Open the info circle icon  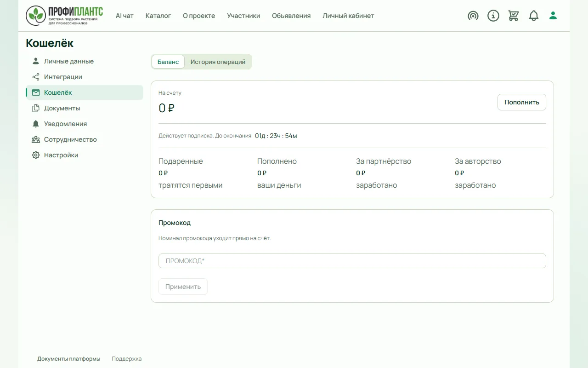click(493, 16)
